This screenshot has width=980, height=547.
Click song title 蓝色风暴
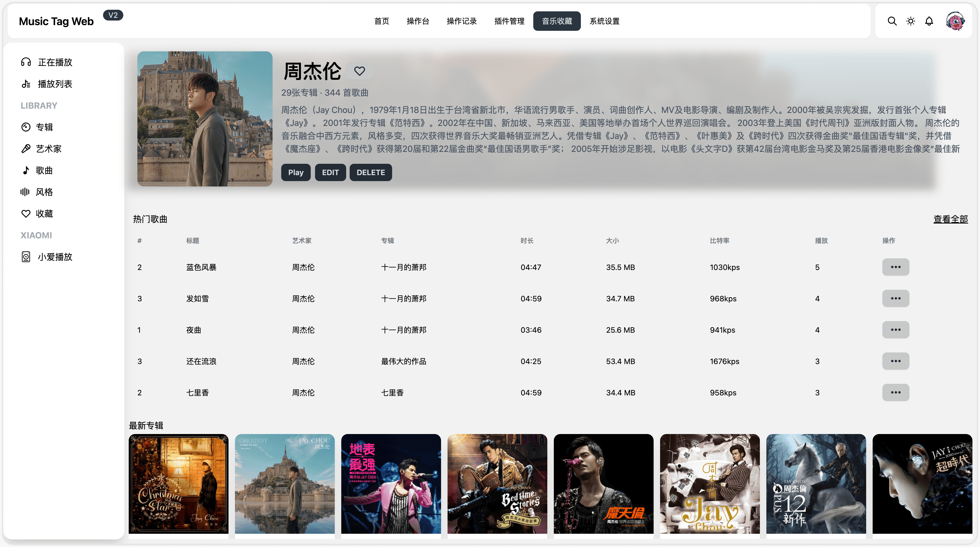pyautogui.click(x=201, y=267)
